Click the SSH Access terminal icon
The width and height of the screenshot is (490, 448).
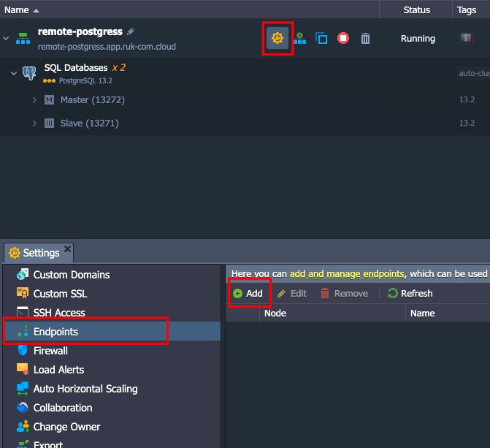tap(23, 312)
